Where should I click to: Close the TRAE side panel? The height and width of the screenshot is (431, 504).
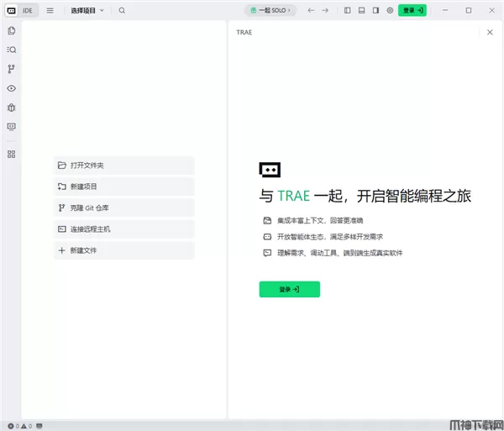coord(490,32)
